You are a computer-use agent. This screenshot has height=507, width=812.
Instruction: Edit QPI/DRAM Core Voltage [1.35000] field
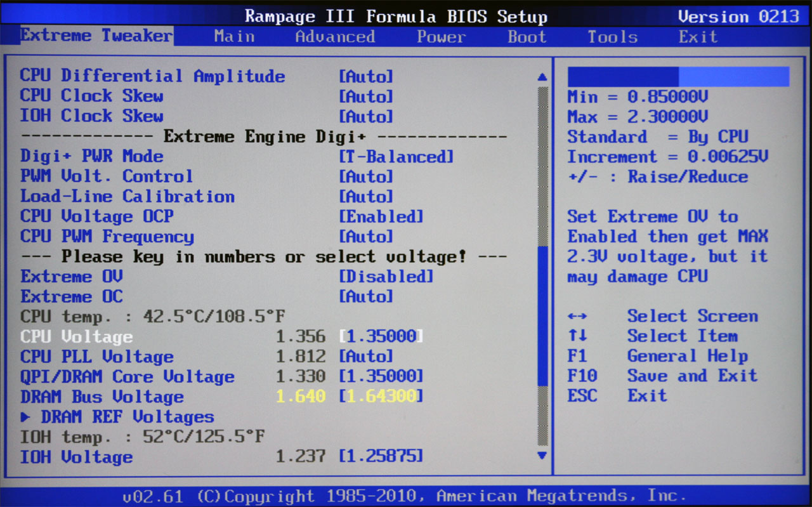point(381,376)
